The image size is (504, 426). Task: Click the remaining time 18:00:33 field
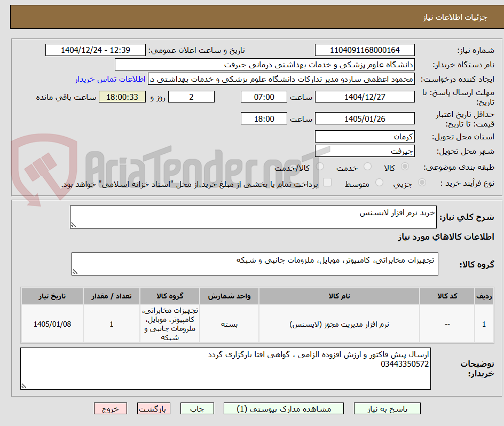122,97
